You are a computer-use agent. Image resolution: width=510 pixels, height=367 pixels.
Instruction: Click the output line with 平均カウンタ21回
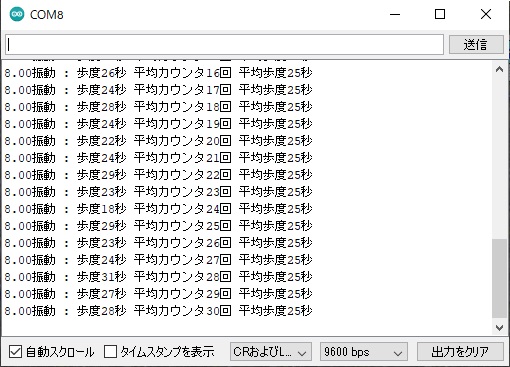click(x=159, y=158)
